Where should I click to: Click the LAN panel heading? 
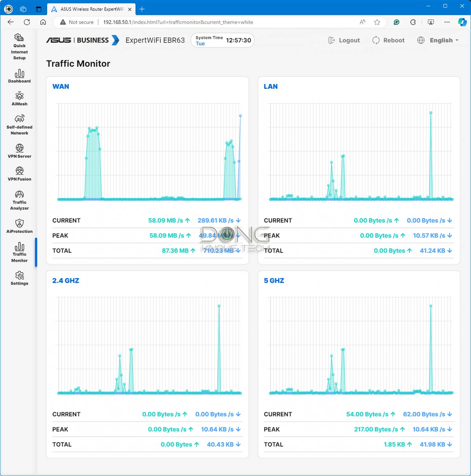coord(270,86)
